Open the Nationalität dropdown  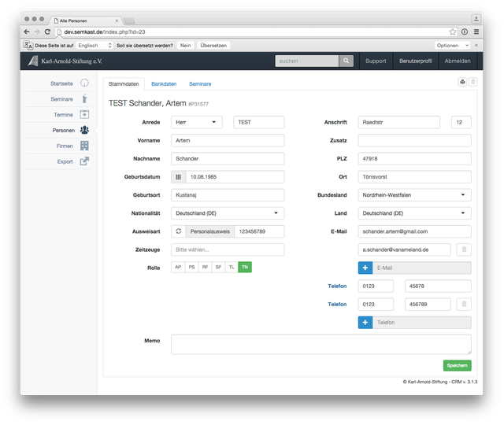(x=227, y=213)
